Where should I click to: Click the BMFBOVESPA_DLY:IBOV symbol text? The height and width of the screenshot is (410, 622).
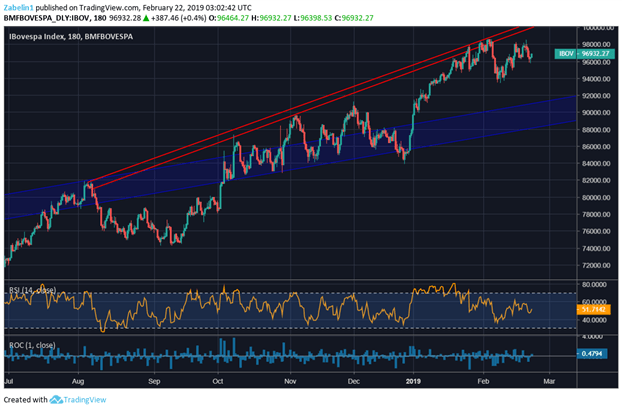click(47, 18)
